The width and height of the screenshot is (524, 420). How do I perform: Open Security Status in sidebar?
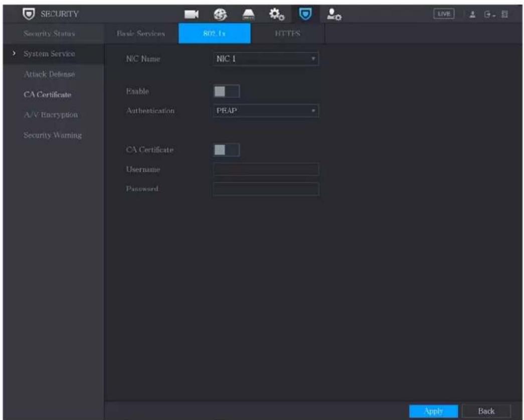[50, 34]
